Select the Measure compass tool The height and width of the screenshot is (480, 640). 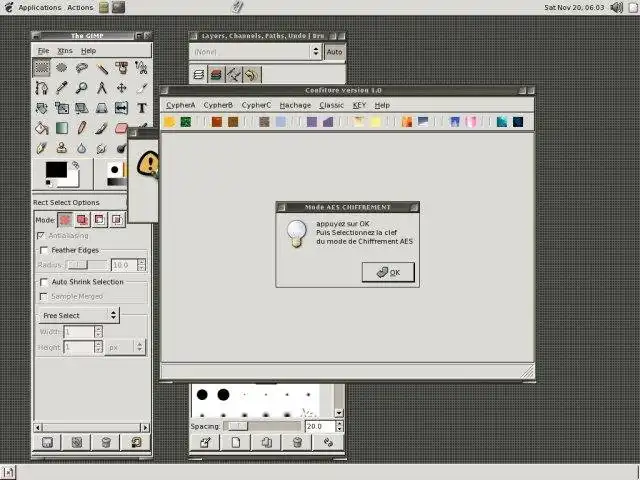click(101, 88)
